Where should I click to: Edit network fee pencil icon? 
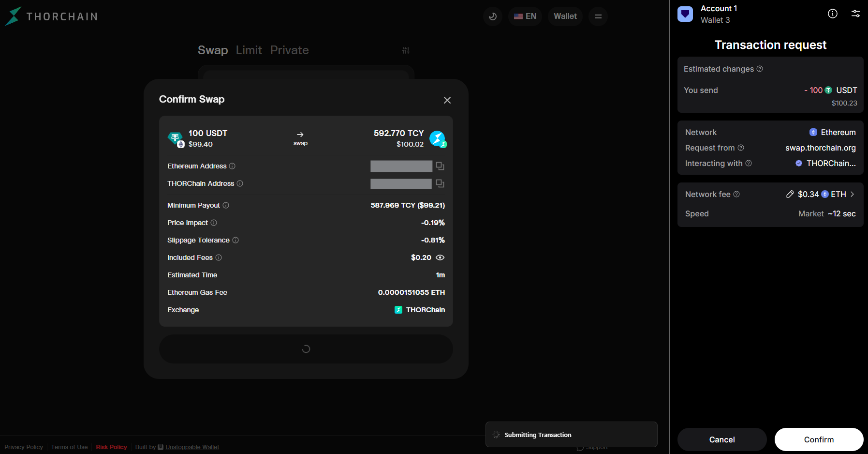click(790, 194)
